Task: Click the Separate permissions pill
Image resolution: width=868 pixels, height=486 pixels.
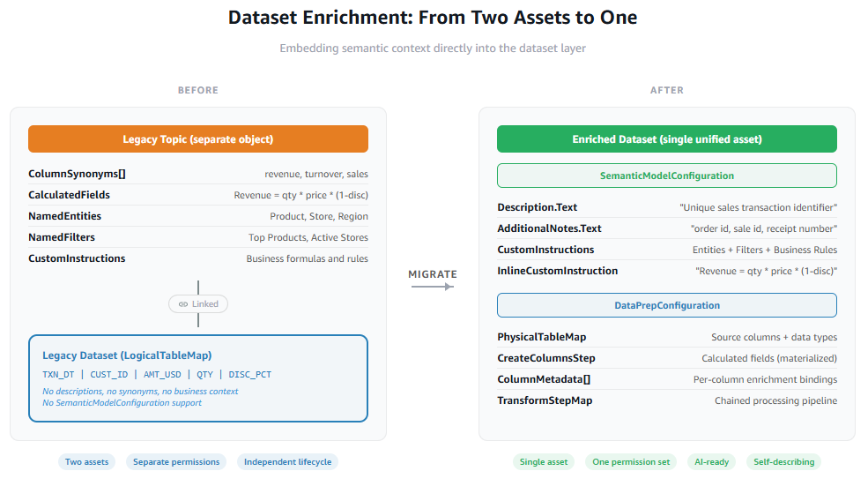Action: point(176,461)
